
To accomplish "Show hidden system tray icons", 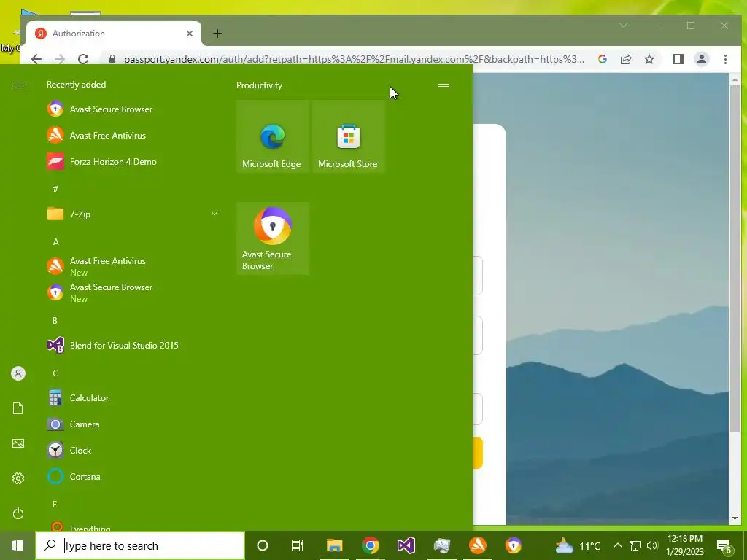I will [x=617, y=545].
